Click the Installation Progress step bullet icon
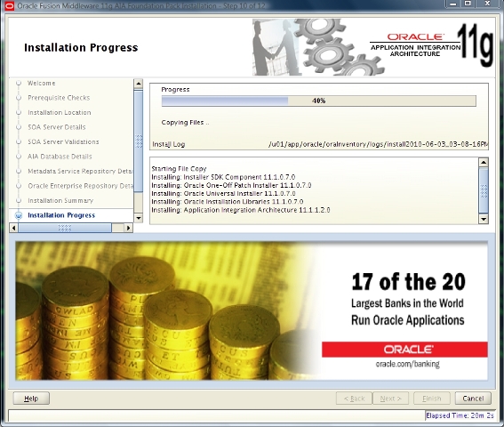This screenshot has height=427, width=504. pyautogui.click(x=19, y=215)
